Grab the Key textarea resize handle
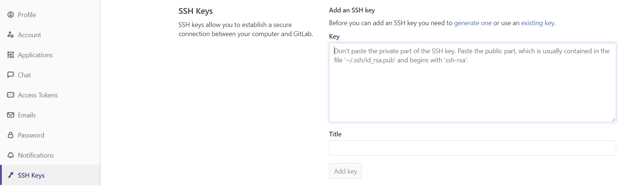The image size is (644, 186). (613, 119)
